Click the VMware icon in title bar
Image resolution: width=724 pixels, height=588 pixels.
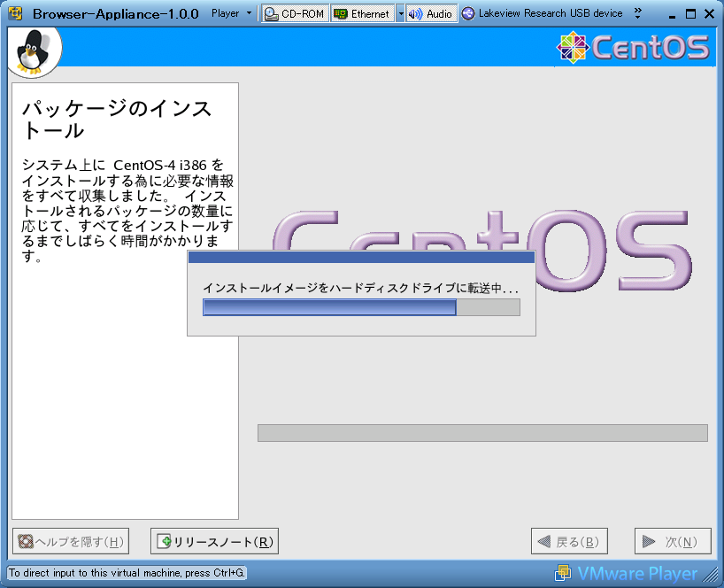pyautogui.click(x=15, y=14)
